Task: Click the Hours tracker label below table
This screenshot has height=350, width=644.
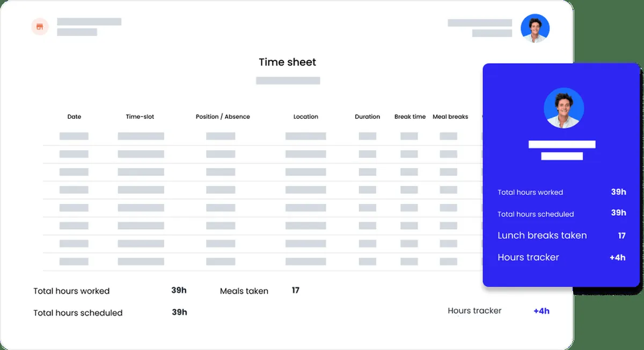Action: (474, 310)
